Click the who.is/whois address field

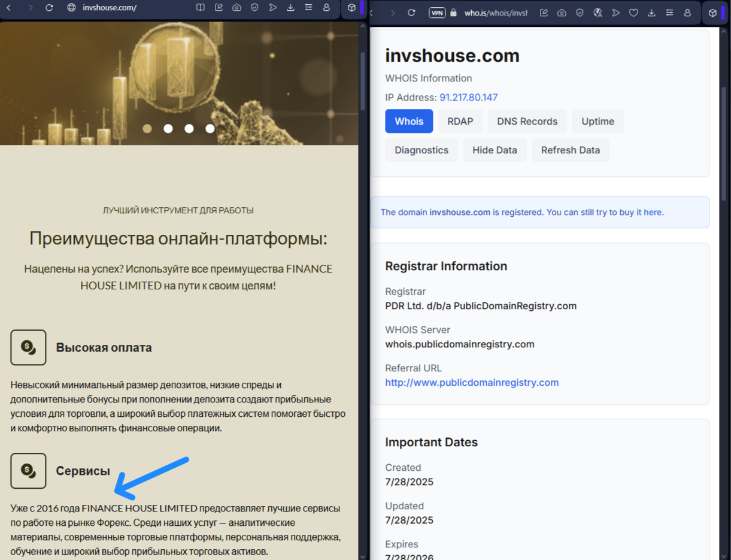496,13
